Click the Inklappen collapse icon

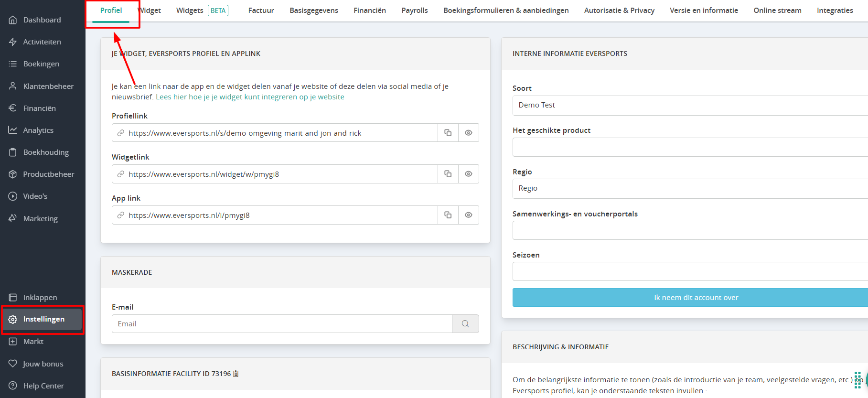point(13,297)
